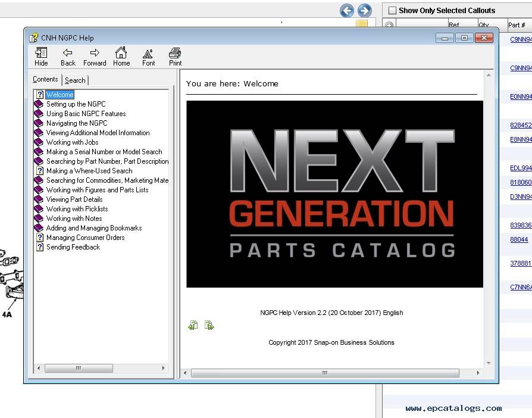532x418 pixels.
Task: Print the current help topic
Action: pos(175,57)
